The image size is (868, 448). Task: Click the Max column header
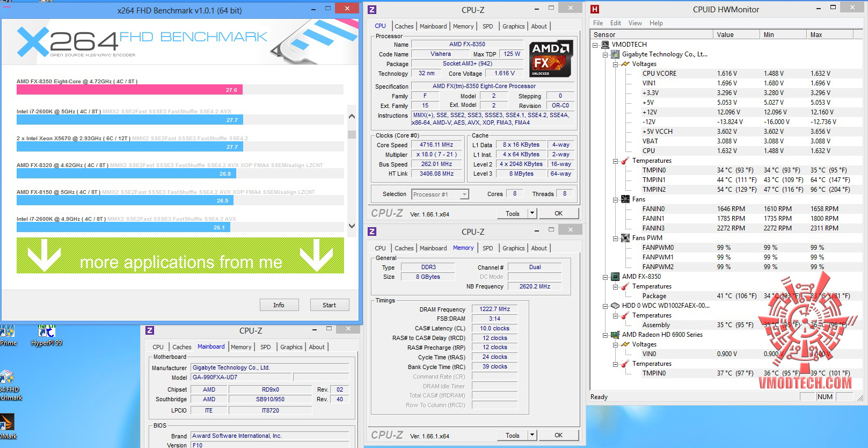pos(830,34)
